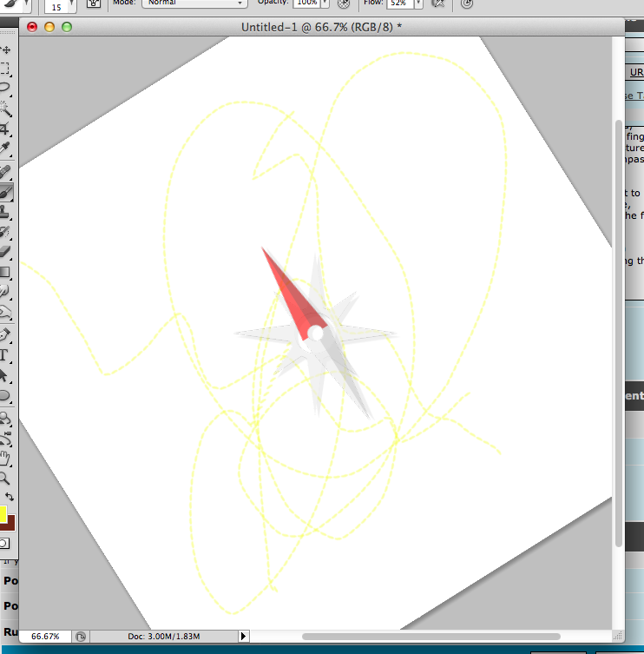Image resolution: width=644 pixels, height=654 pixels.
Task: Open the blending Mode dropdown
Action: coord(194,3)
